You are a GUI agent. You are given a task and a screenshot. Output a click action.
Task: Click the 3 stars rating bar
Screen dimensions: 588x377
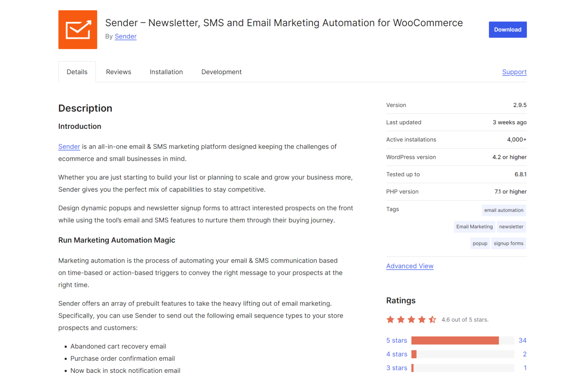click(x=463, y=368)
